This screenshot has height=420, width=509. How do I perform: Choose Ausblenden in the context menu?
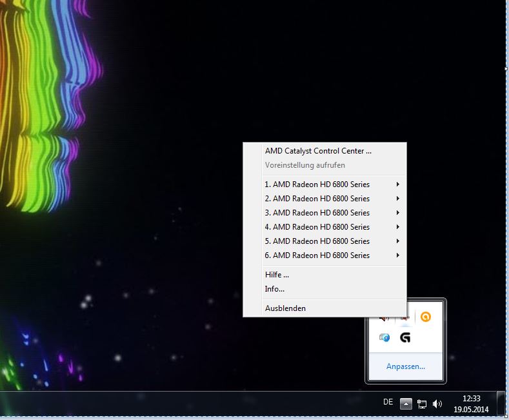[x=324, y=308]
